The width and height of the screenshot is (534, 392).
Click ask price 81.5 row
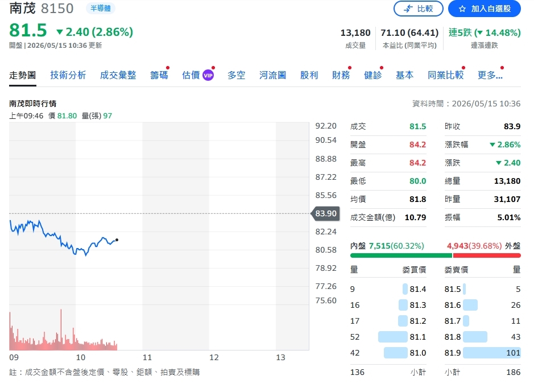tap(483, 289)
